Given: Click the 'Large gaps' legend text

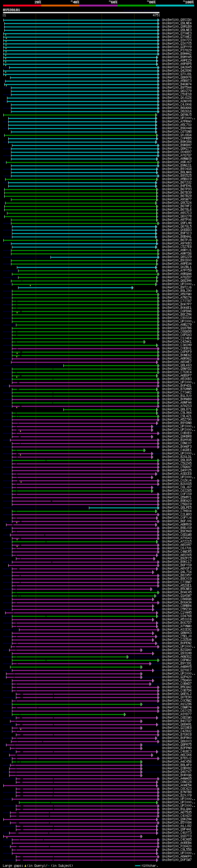Looking at the screenshot, I should [13, 865].
